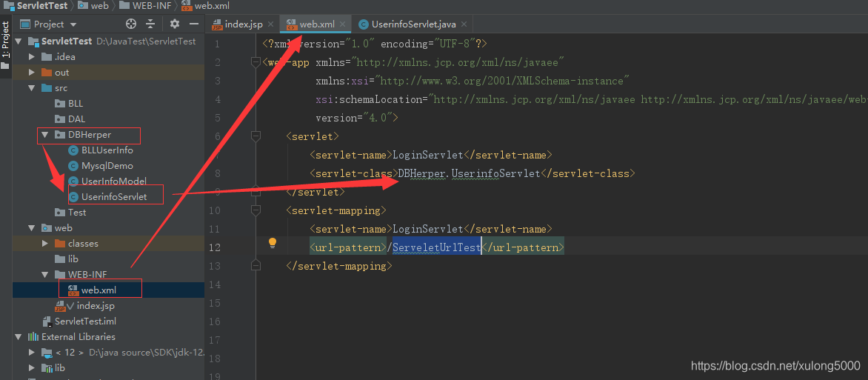Viewport: 868px width, 380px height.
Task: Click DBHerper.UserinfoServlet text in servlet-class
Action: click(x=469, y=173)
